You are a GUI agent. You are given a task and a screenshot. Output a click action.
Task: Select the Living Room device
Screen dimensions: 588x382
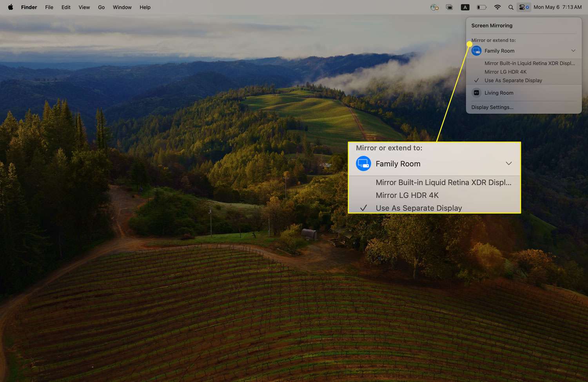(499, 93)
